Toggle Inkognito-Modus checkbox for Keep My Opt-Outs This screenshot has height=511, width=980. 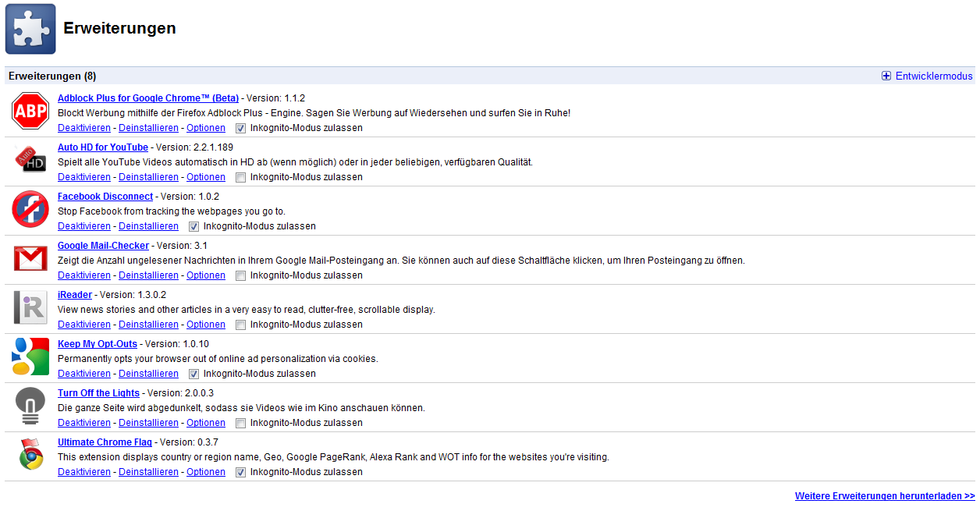point(194,374)
